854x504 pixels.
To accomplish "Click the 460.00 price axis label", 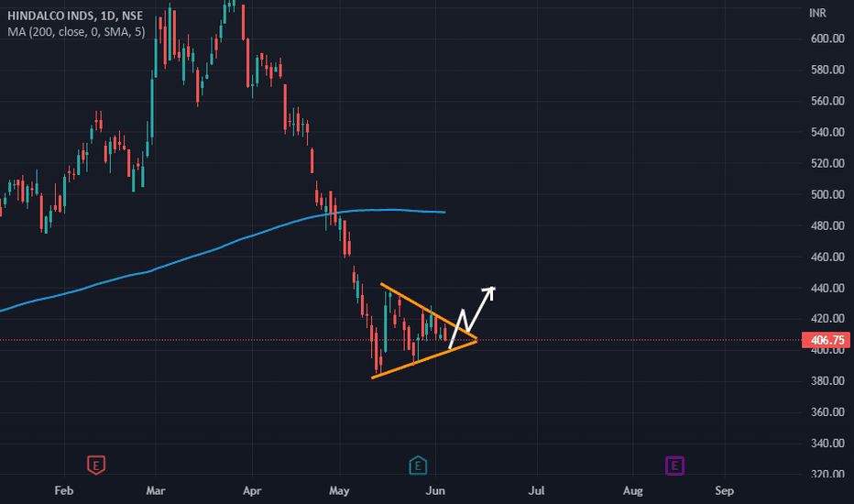I will (827, 257).
